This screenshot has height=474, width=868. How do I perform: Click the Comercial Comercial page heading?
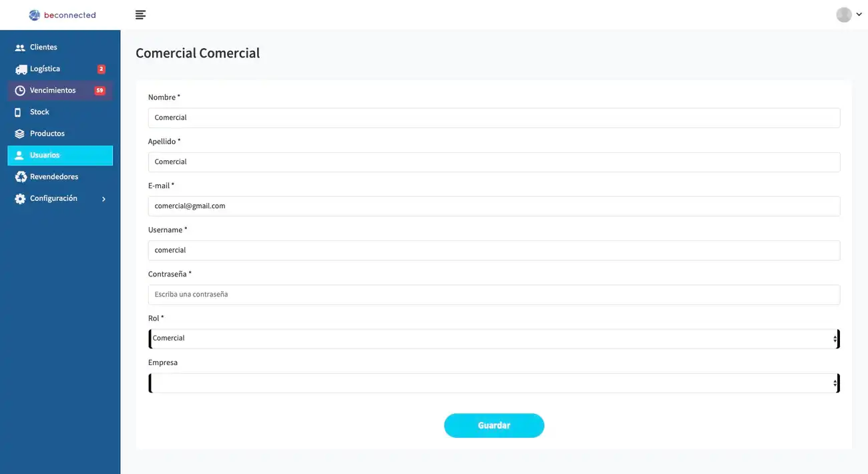pos(198,53)
